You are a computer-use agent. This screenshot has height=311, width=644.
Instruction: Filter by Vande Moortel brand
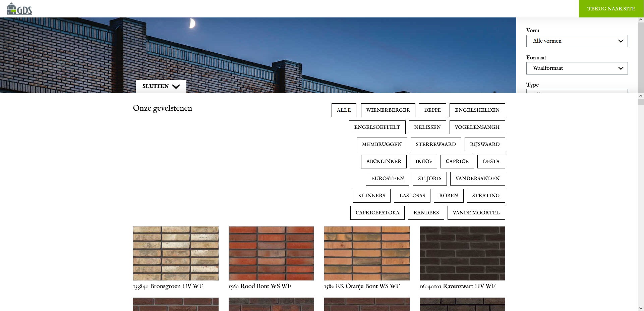tap(476, 213)
